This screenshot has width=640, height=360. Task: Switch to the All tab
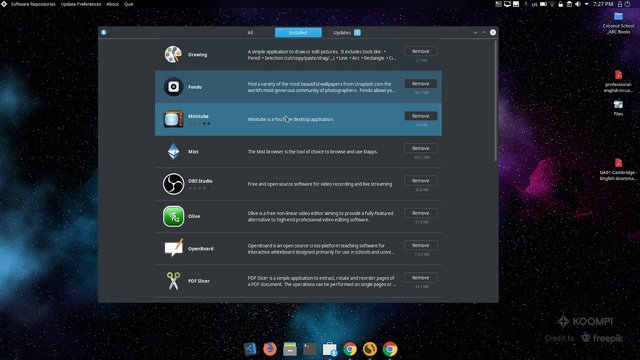(x=250, y=33)
